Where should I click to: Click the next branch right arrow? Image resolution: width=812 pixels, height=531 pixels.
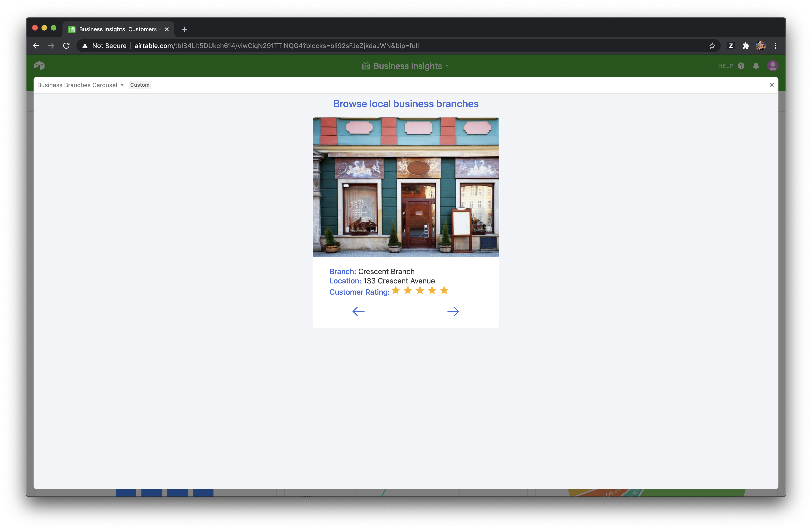pos(453,311)
